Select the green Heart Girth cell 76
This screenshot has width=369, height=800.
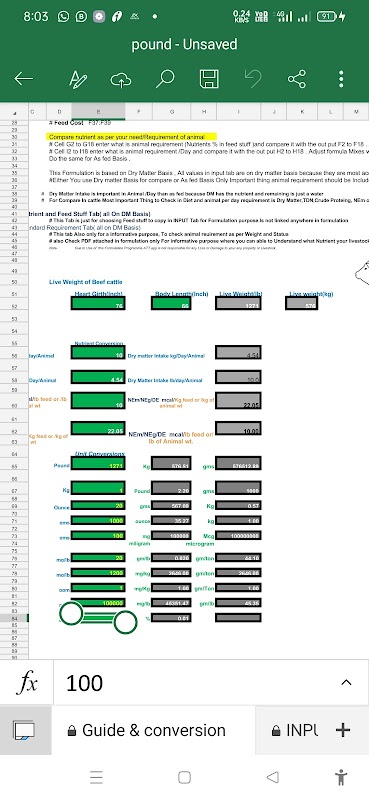pos(99,304)
